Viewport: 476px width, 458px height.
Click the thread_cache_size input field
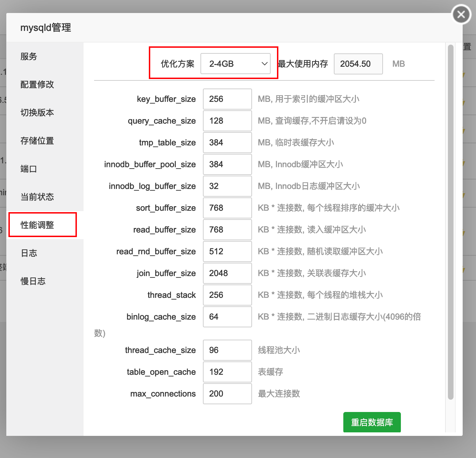[227, 350]
